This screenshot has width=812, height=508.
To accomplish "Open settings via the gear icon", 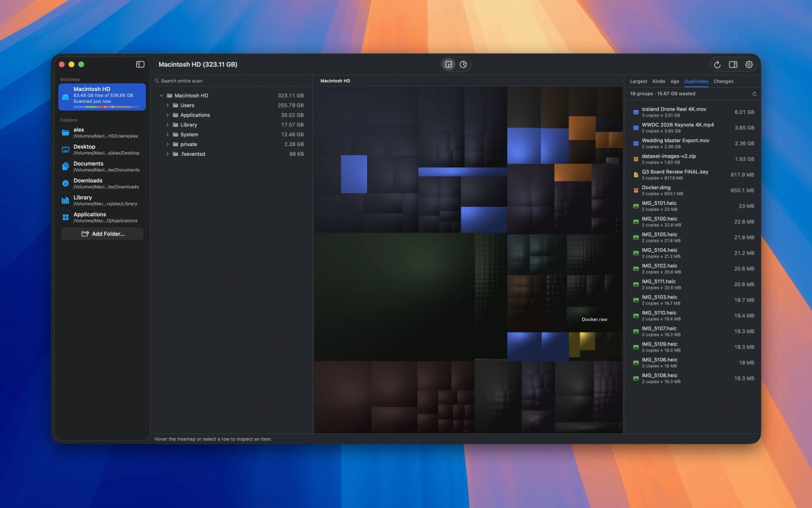I will (749, 64).
